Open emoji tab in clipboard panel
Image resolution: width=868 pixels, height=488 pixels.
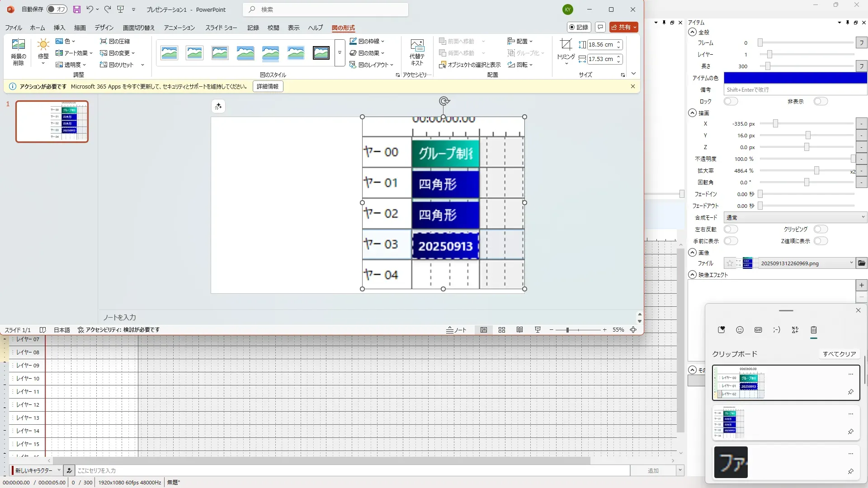coord(740,330)
